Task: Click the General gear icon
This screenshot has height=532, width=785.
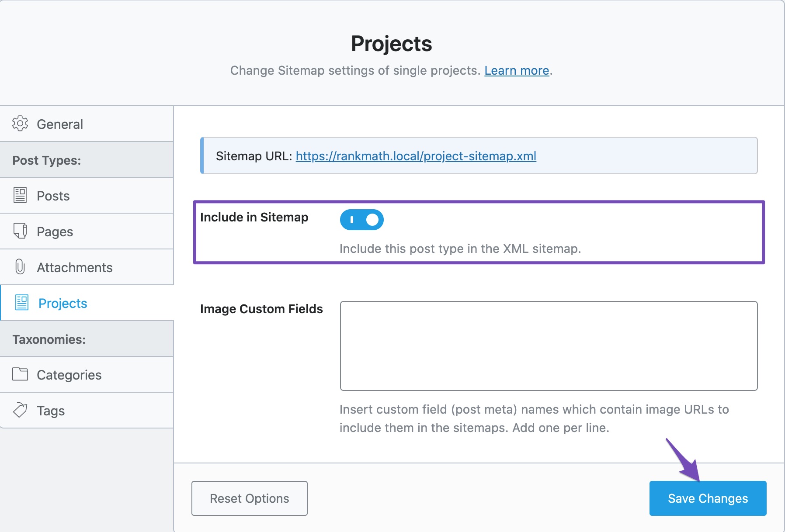Action: pos(20,124)
